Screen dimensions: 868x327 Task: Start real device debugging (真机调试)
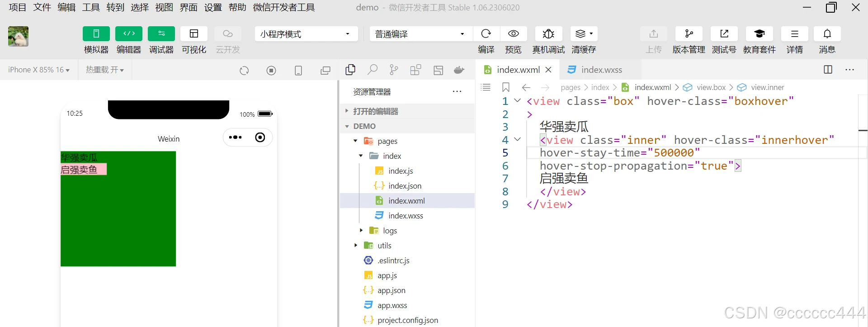pos(548,34)
